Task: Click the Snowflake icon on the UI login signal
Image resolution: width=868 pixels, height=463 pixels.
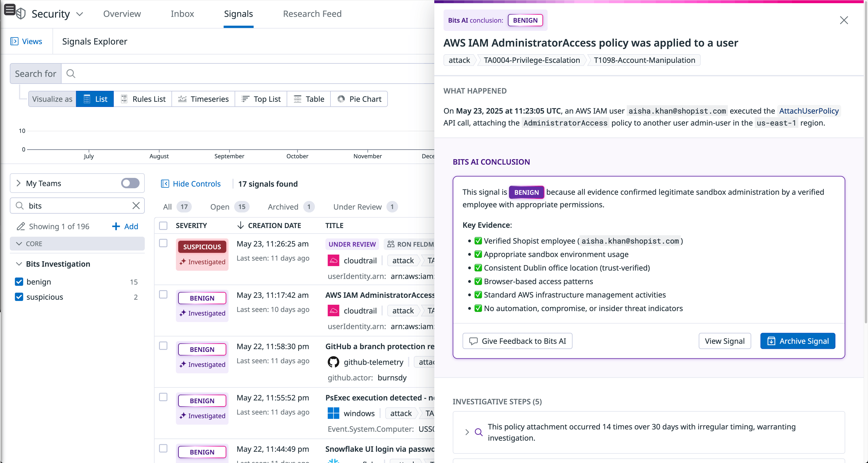Action: pyautogui.click(x=334, y=461)
